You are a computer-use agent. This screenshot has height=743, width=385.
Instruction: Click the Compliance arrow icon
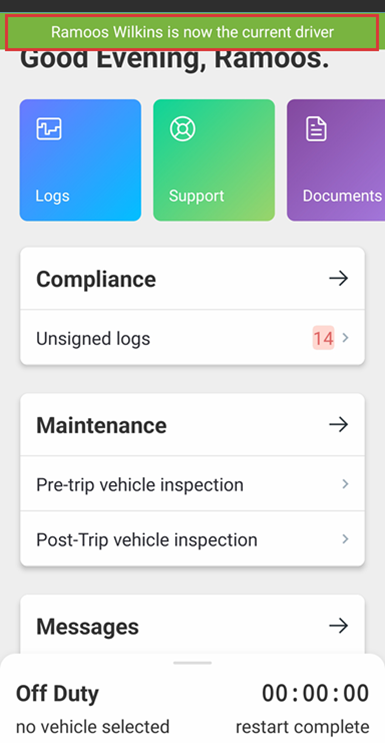pos(339,279)
